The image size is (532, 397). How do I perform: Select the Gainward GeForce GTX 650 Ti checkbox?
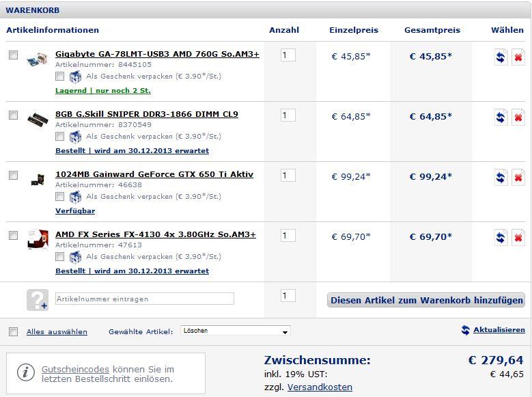(x=13, y=175)
